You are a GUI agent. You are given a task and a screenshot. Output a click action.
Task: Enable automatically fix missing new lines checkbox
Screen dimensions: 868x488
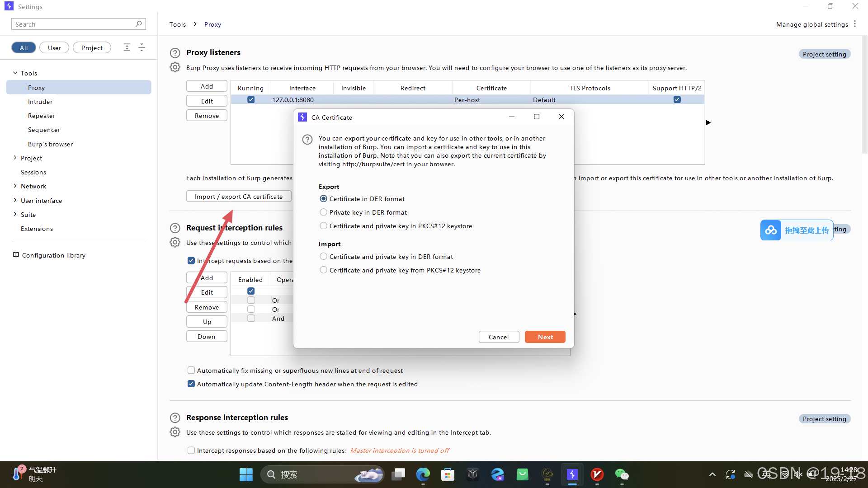[x=191, y=371]
